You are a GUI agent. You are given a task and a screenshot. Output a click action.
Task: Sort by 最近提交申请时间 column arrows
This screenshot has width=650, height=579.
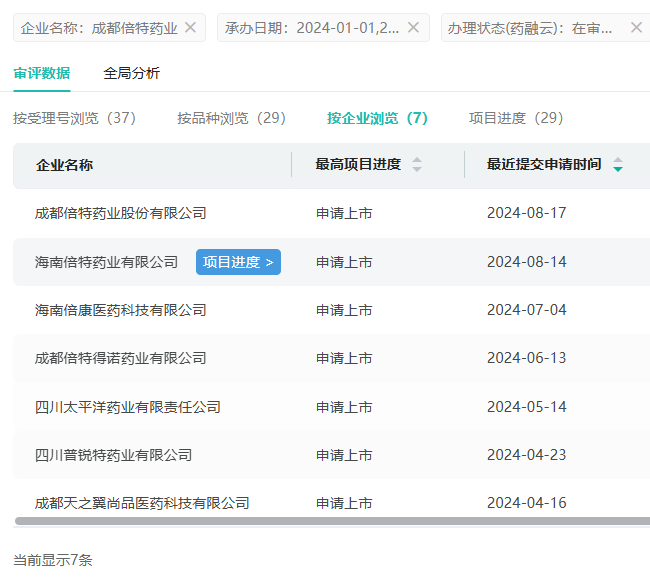click(x=617, y=165)
